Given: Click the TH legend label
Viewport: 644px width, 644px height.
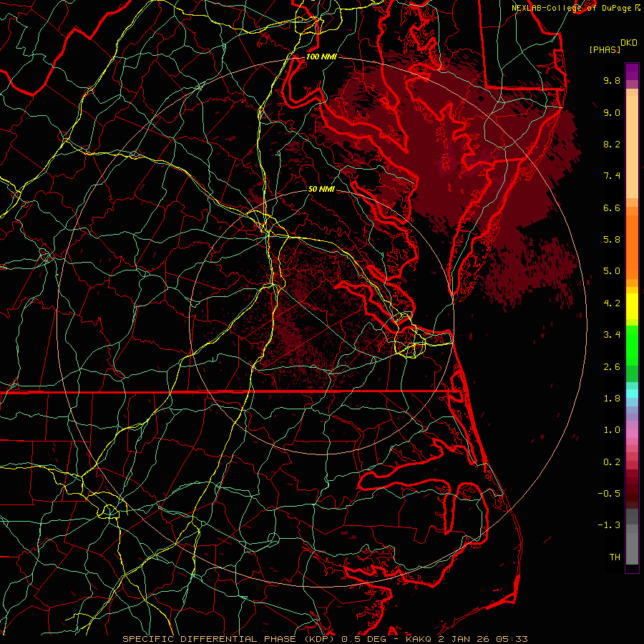Looking at the screenshot, I should [x=615, y=557].
